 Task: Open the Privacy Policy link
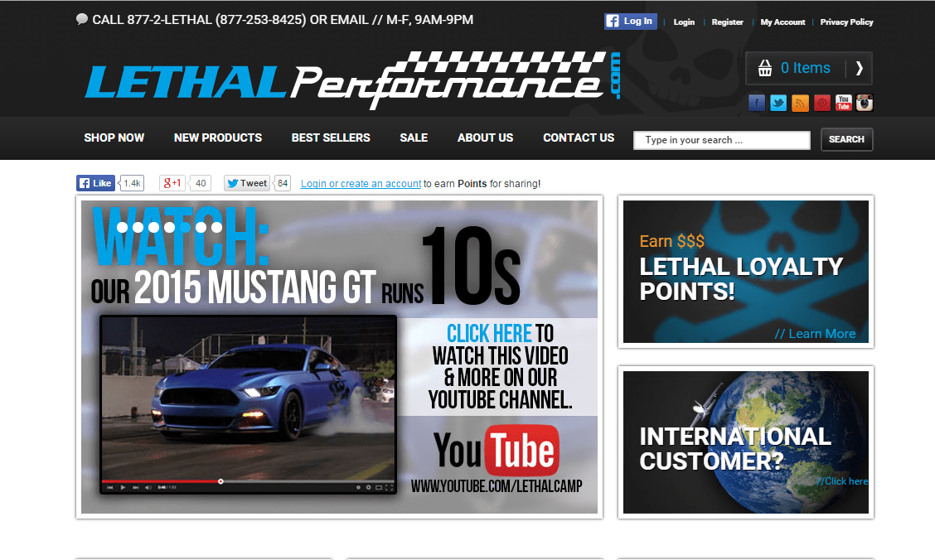click(847, 22)
